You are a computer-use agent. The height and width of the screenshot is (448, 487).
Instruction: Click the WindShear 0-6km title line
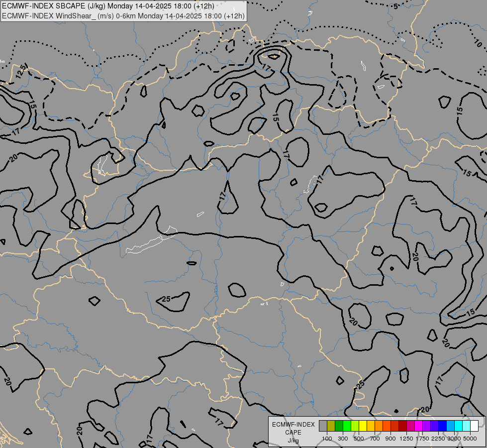tap(123, 16)
